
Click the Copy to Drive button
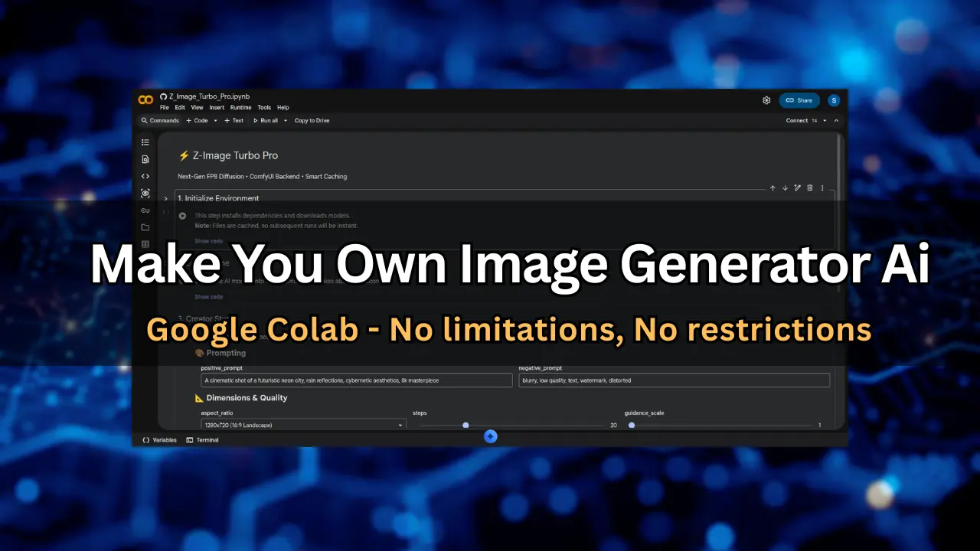click(312, 120)
